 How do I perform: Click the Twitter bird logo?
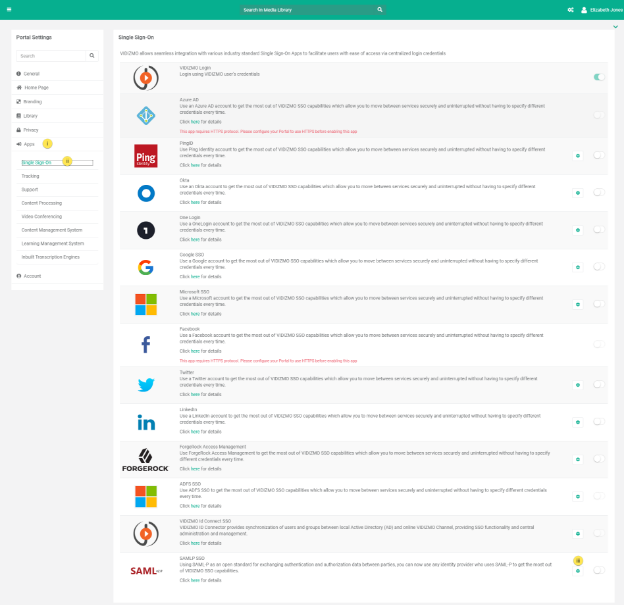tap(146, 385)
